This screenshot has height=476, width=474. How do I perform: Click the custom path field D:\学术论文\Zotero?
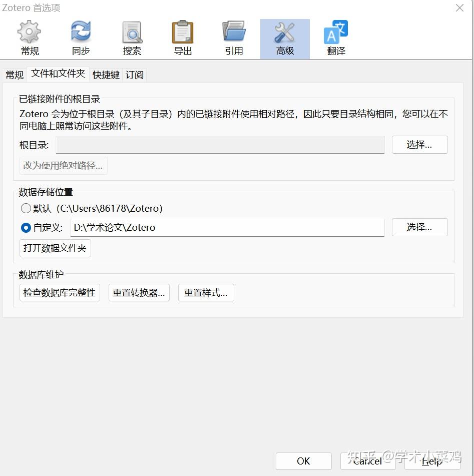[227, 227]
